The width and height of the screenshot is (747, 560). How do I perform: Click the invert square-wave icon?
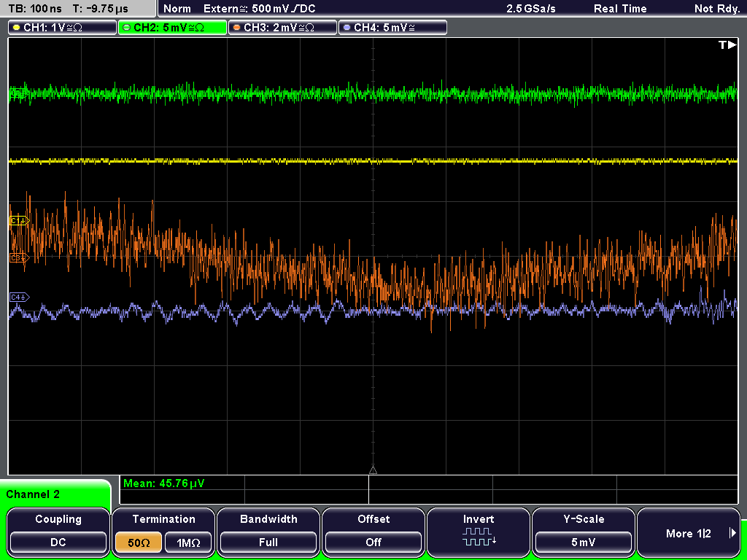click(479, 537)
